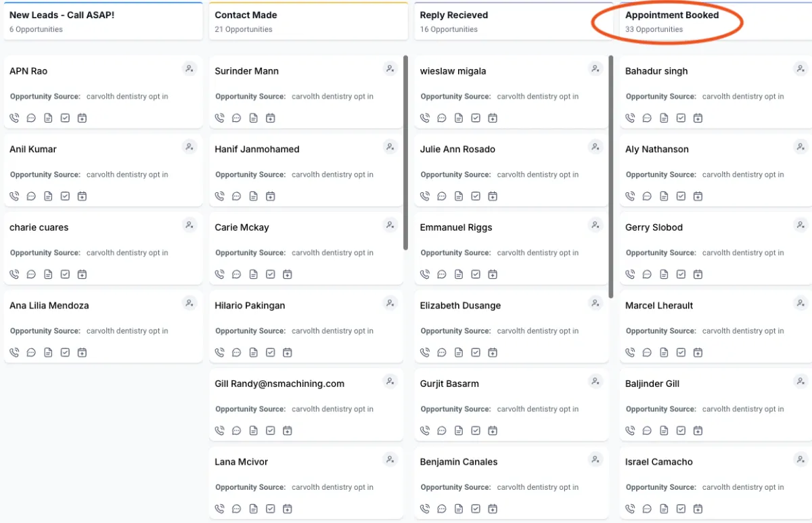
Task: Book appointment via calendar icon for Anil Kumar
Action: (x=82, y=196)
